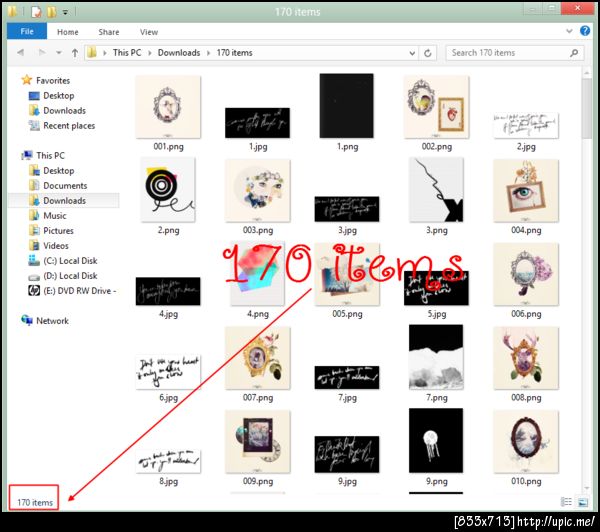Open the recent locations dropdown arrow
The image size is (600, 532).
point(59,53)
